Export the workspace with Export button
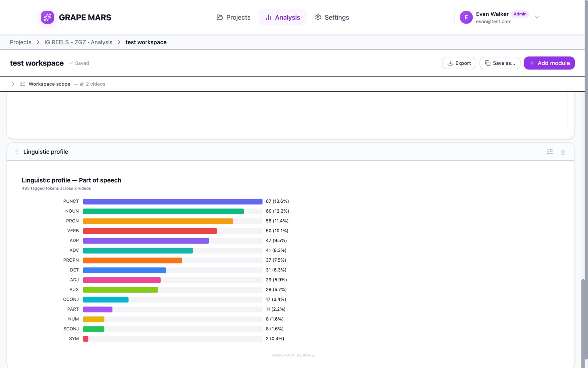This screenshot has width=588, height=368. 459,63
